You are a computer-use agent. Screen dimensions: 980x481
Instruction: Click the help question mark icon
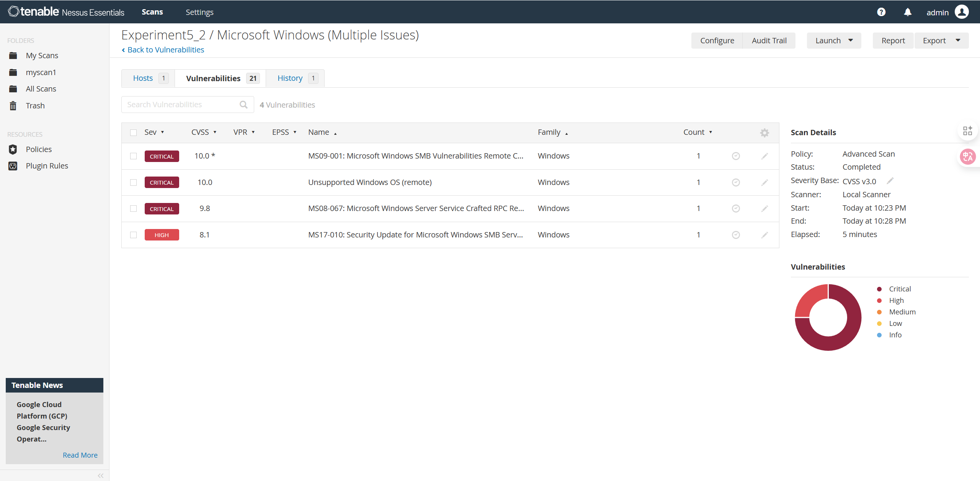[881, 12]
